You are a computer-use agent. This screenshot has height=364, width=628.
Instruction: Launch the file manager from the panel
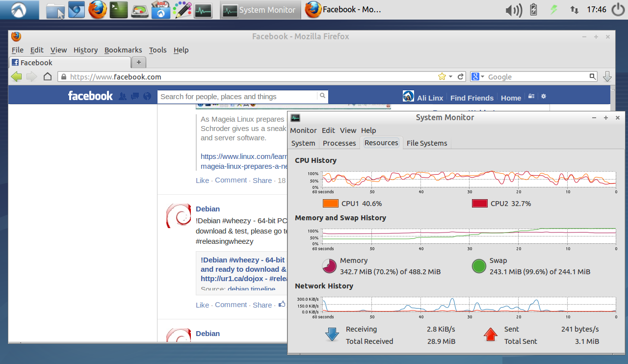click(55, 10)
